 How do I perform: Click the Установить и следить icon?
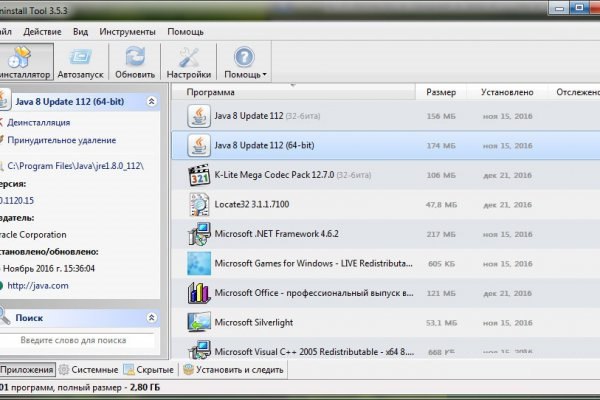point(188,369)
